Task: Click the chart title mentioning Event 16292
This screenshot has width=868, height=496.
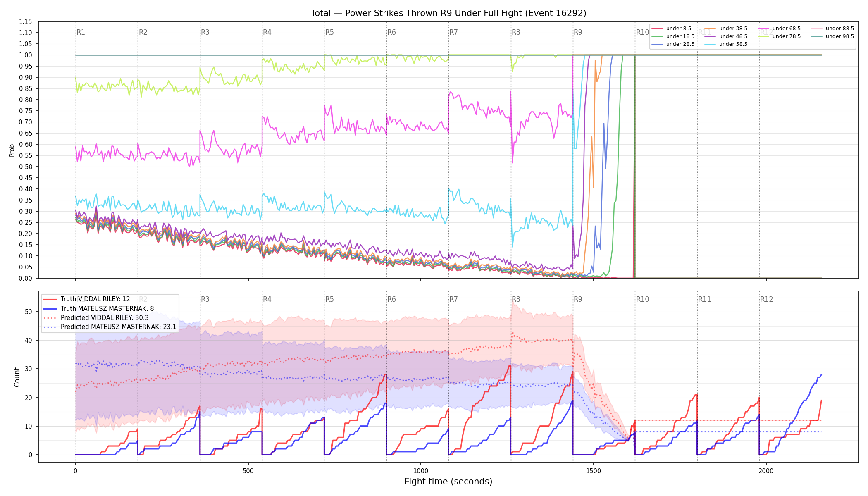Action: tap(448, 13)
